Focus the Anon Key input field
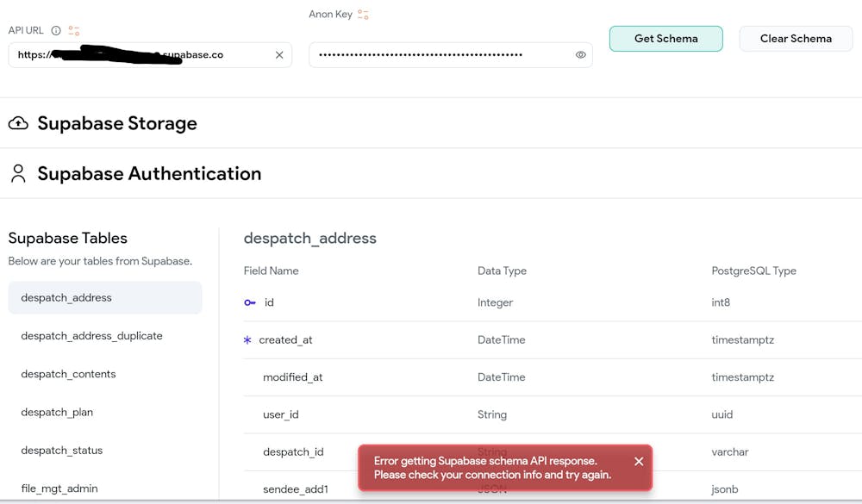This screenshot has width=862, height=504. (x=450, y=55)
